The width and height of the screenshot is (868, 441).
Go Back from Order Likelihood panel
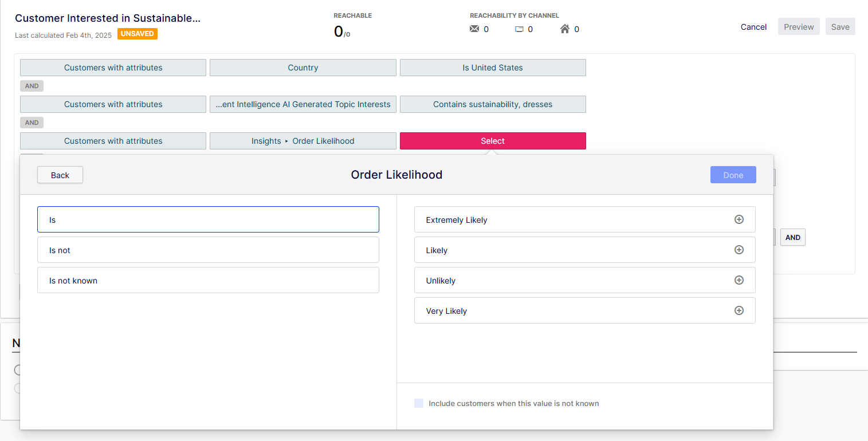pos(60,175)
